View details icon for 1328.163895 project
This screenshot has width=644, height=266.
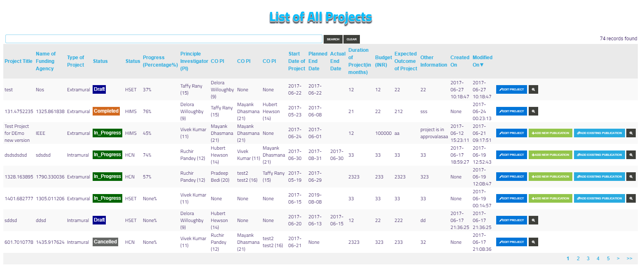[631, 176]
